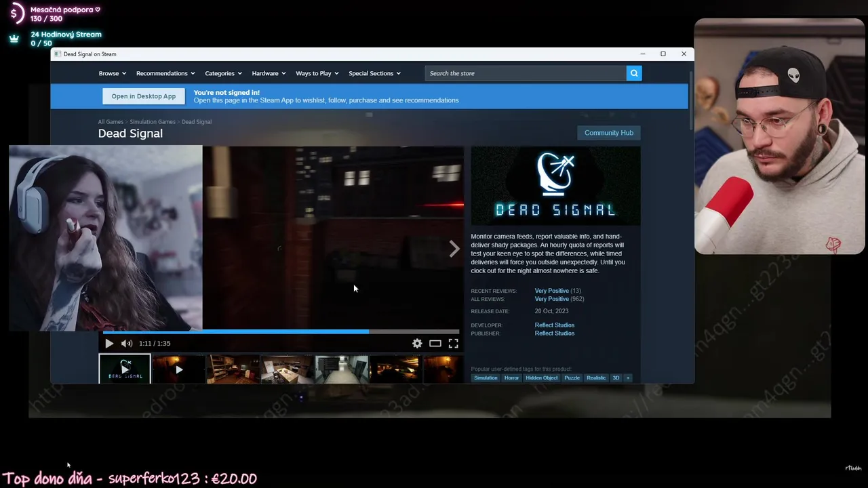Screen dimensions: 868x488
Task: Open the Browse dropdown menu
Action: click(x=113, y=73)
